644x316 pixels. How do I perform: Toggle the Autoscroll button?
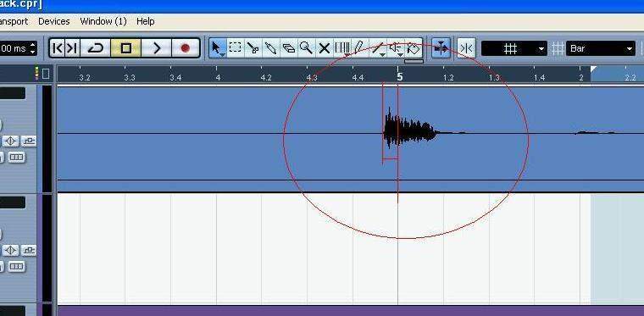click(x=441, y=48)
